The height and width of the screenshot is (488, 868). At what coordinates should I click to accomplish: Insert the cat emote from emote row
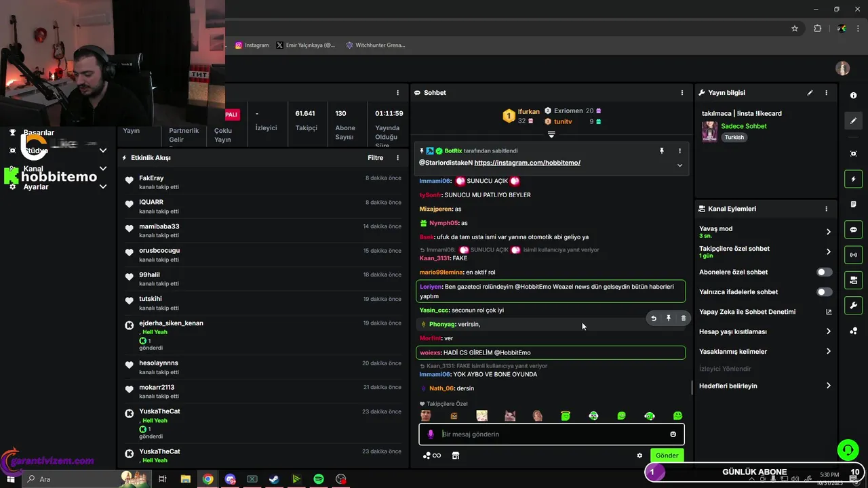pos(510,415)
